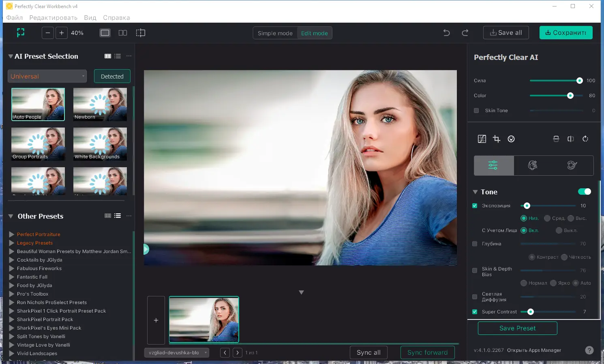Click the Save Preset button
This screenshot has height=364, width=604.
[517, 328]
